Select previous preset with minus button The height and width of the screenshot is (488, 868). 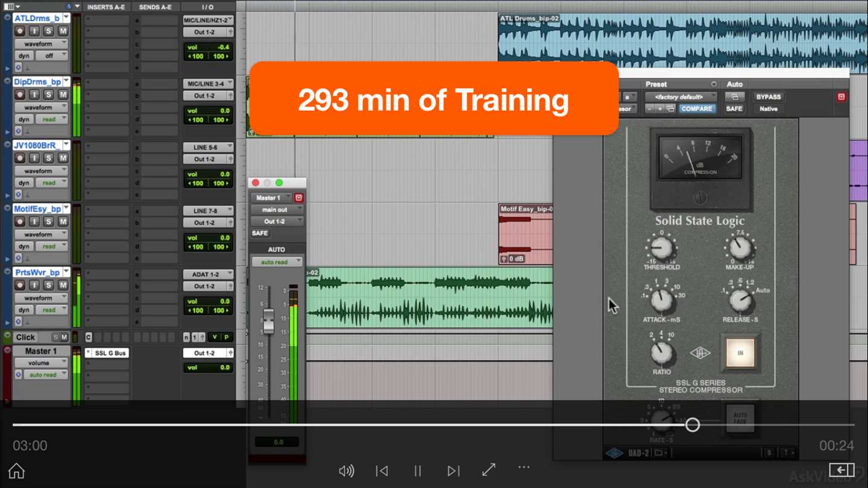pyautogui.click(x=650, y=109)
